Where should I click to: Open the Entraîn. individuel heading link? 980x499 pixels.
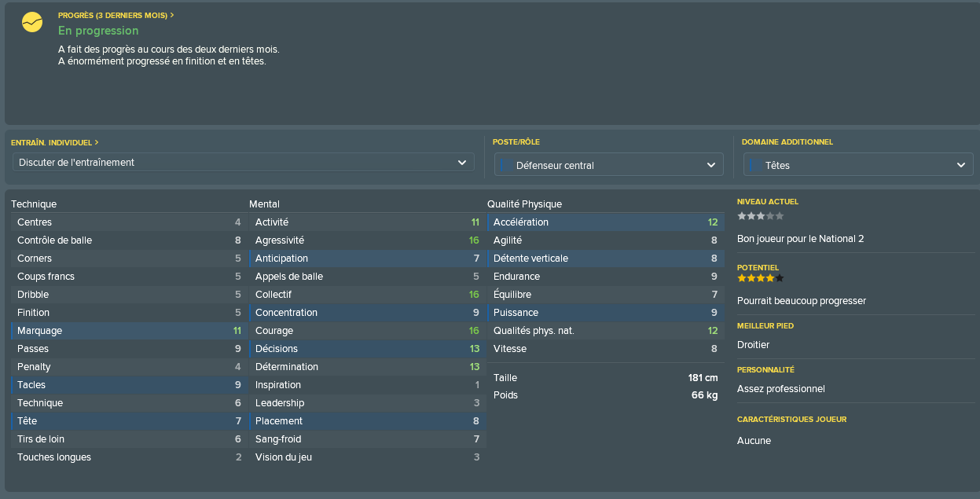pyautogui.click(x=55, y=142)
